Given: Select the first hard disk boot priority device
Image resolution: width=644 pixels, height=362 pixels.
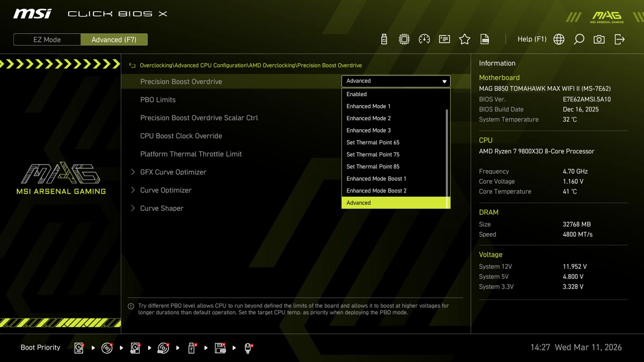Looking at the screenshot, I should coord(79,348).
